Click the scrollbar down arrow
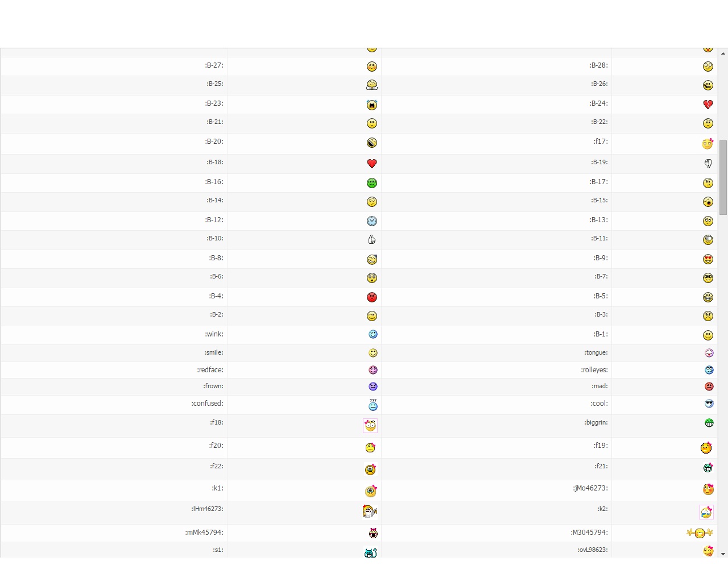Image resolution: width=728 pixels, height=582 pixels. point(723,554)
